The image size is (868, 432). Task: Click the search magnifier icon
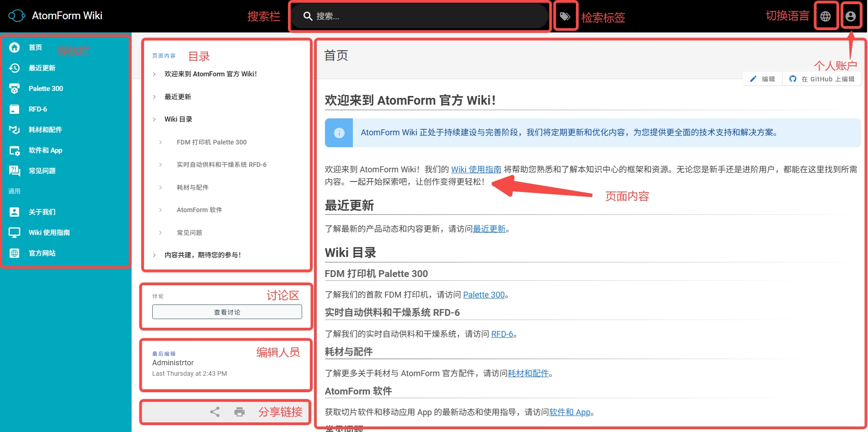[308, 16]
